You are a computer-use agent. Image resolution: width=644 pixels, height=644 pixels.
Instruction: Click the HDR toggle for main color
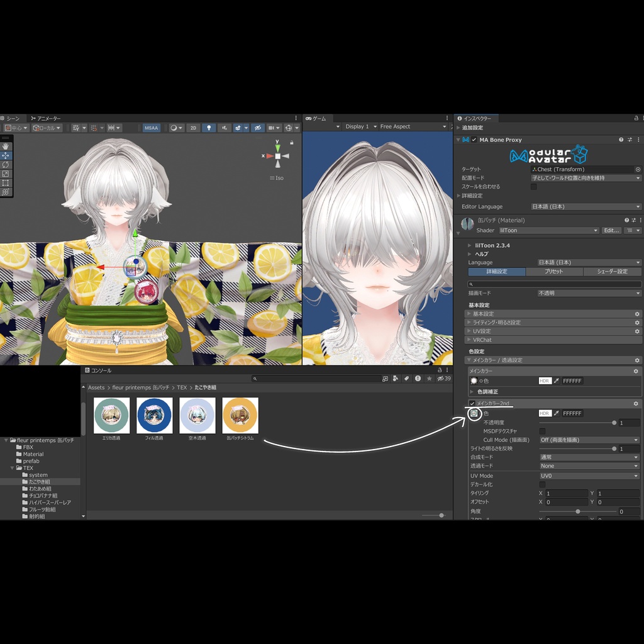(x=545, y=380)
